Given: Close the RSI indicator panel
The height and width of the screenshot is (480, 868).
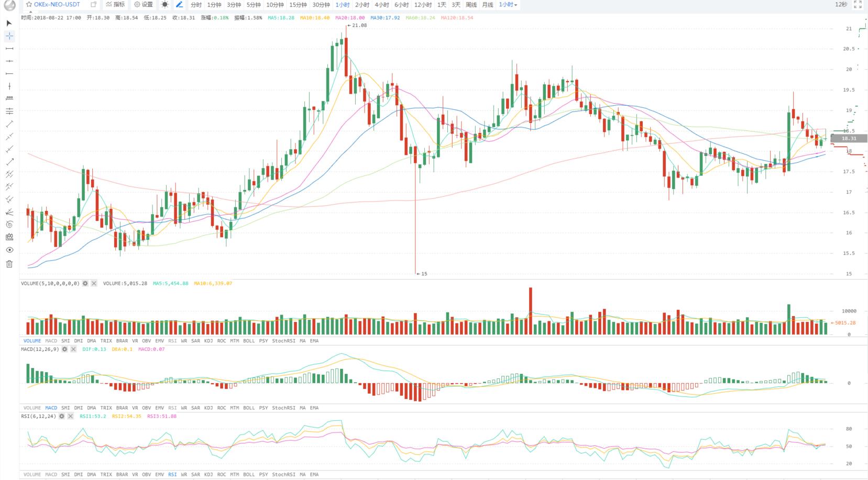Looking at the screenshot, I should point(70,416).
